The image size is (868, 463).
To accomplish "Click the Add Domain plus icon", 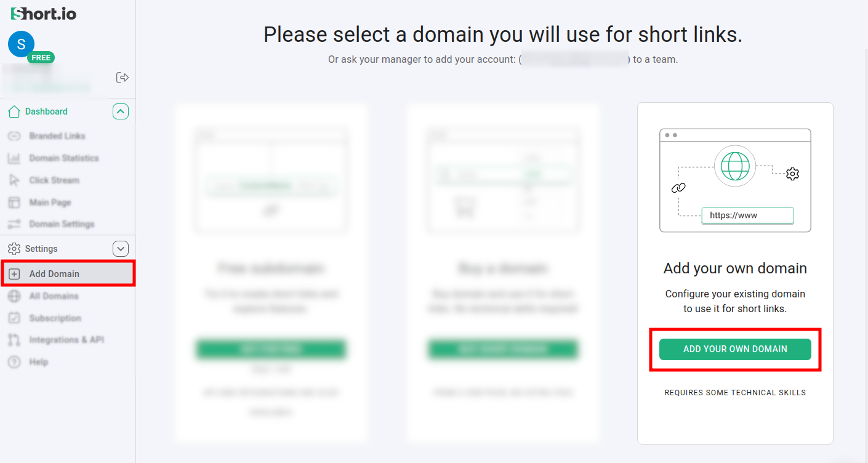I will pyautogui.click(x=14, y=274).
